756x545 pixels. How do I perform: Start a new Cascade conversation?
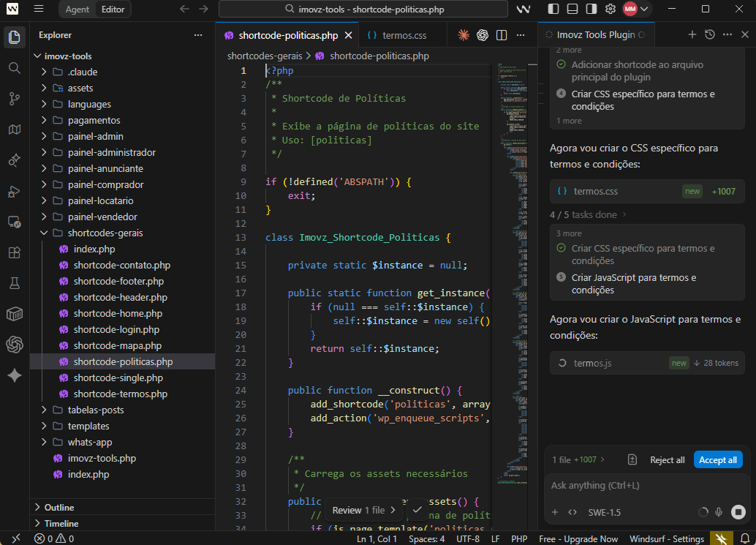click(692, 35)
